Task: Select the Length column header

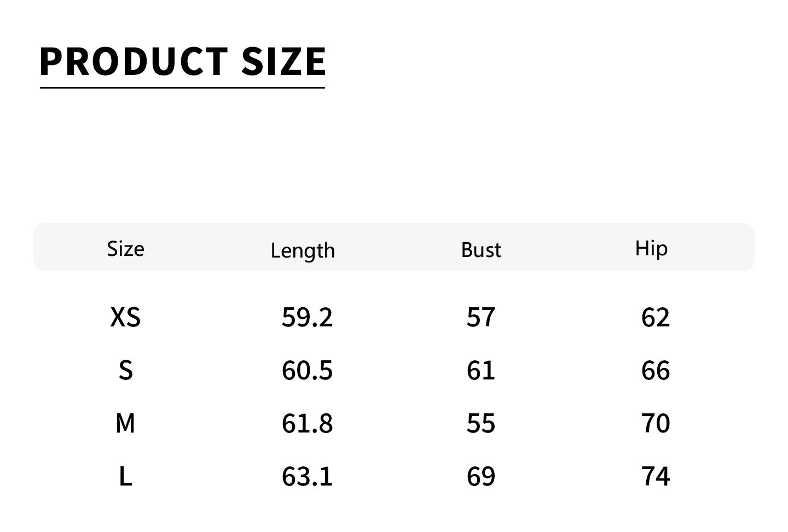Action: click(x=303, y=250)
